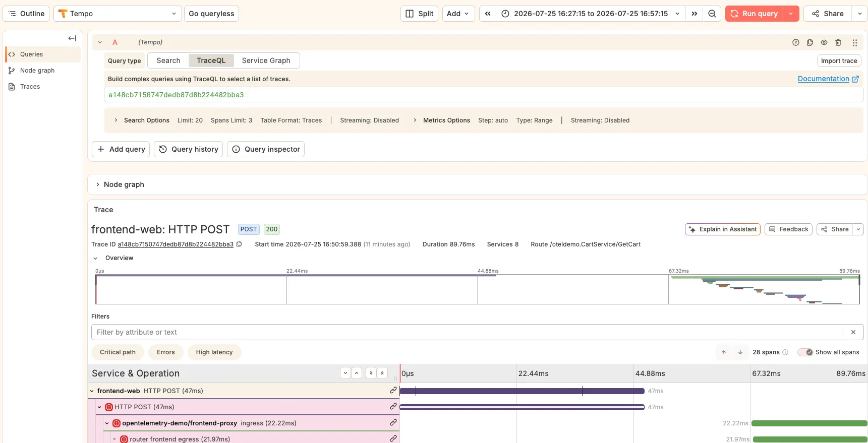Open Query history

point(189,149)
